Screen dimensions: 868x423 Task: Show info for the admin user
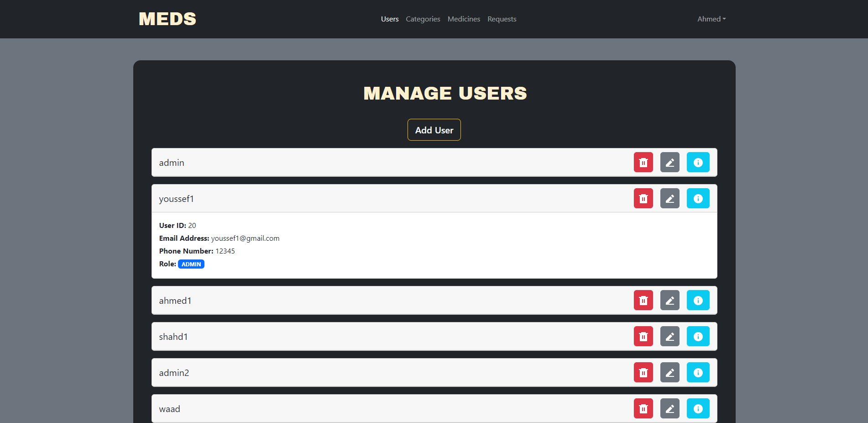(698, 162)
